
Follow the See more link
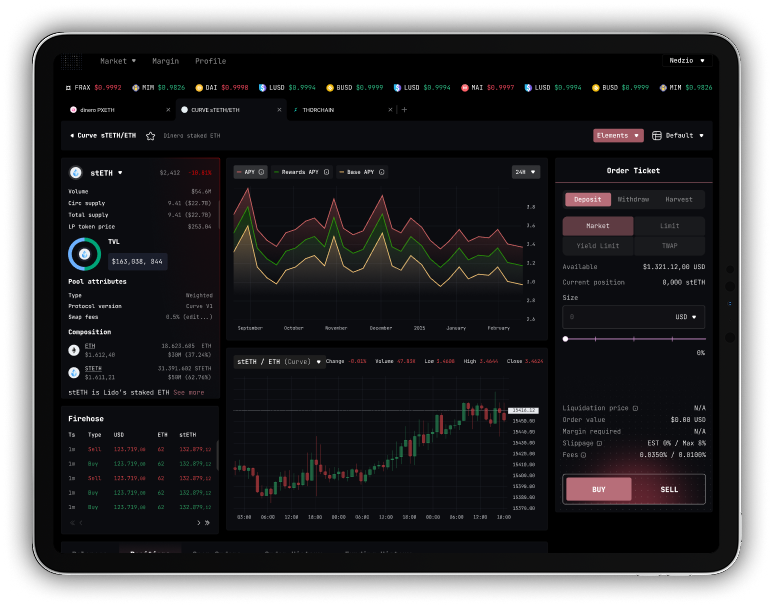pos(189,393)
